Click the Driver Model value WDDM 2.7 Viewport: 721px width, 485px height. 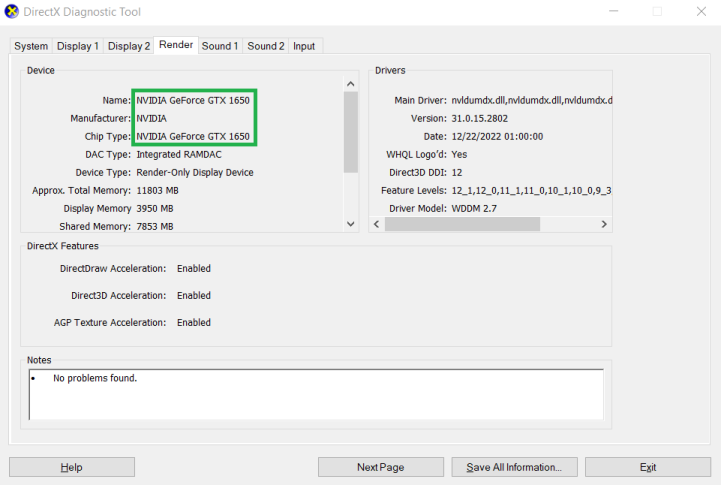pyautogui.click(x=474, y=208)
